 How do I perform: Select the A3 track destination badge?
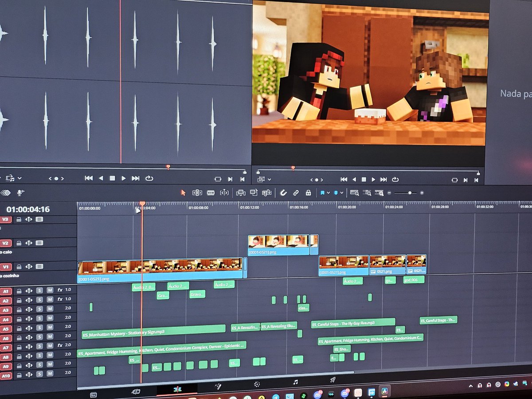pos(6,309)
